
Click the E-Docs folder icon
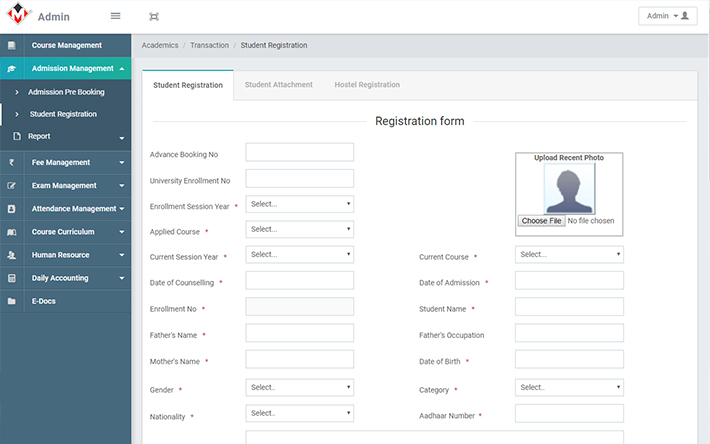click(x=11, y=301)
